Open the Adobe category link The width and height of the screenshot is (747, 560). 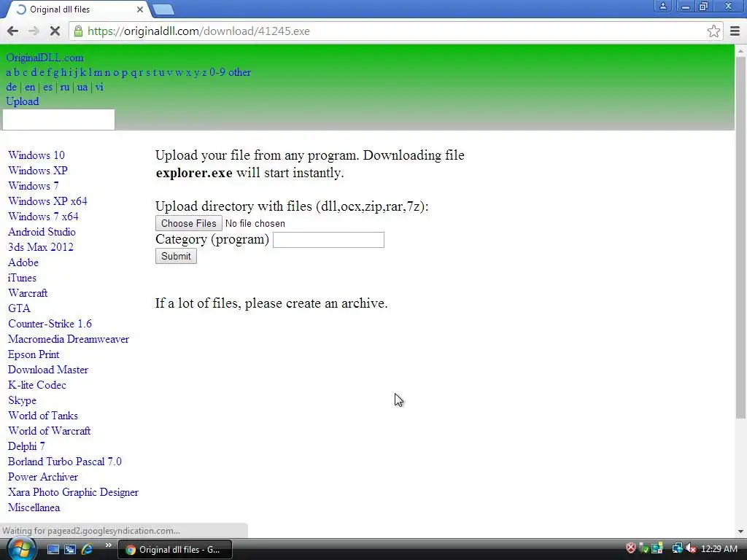click(x=23, y=262)
